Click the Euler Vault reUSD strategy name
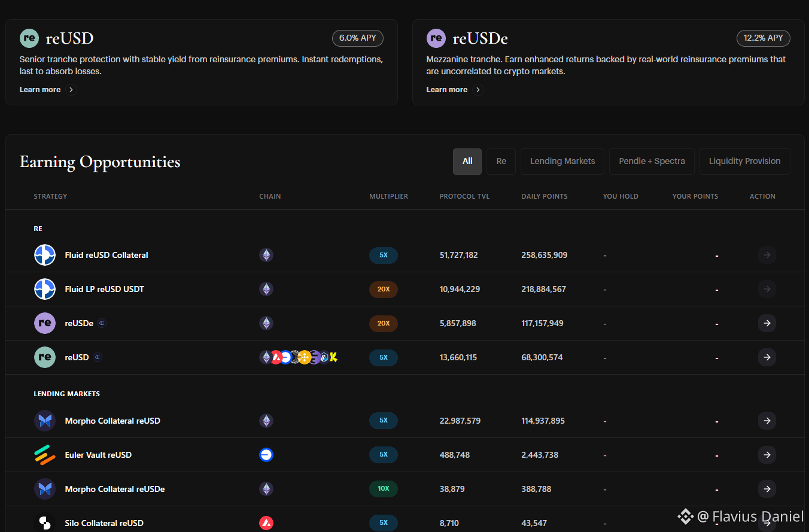 click(98, 455)
